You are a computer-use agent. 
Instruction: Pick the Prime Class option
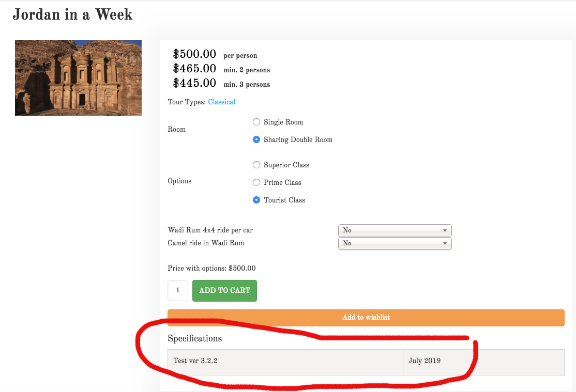[x=256, y=183]
